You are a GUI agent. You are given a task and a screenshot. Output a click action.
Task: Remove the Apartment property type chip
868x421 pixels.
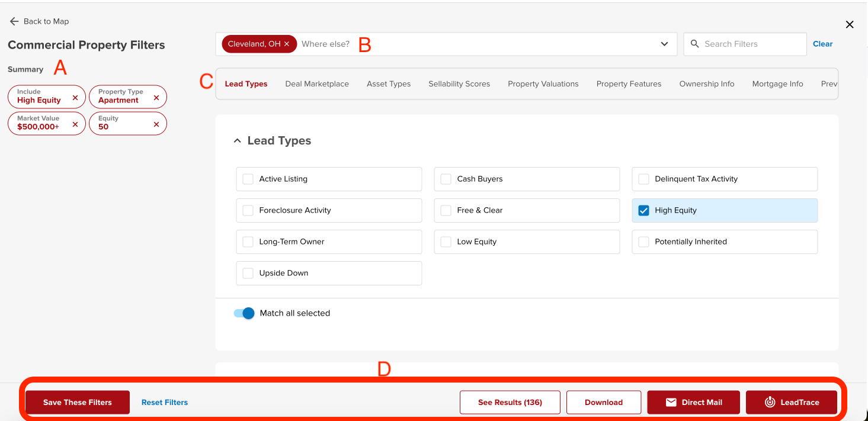pyautogui.click(x=156, y=98)
